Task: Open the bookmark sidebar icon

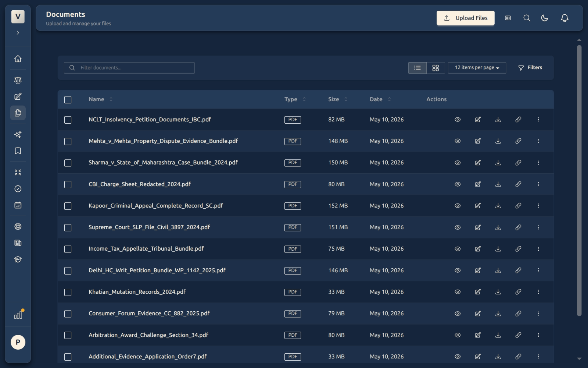Action: 18,151
